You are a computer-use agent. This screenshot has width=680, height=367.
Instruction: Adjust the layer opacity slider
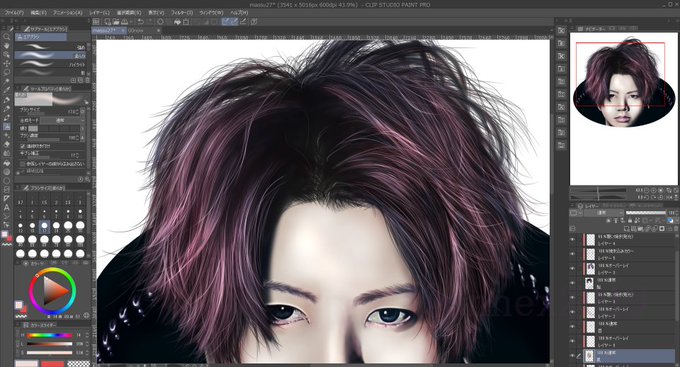click(646, 213)
